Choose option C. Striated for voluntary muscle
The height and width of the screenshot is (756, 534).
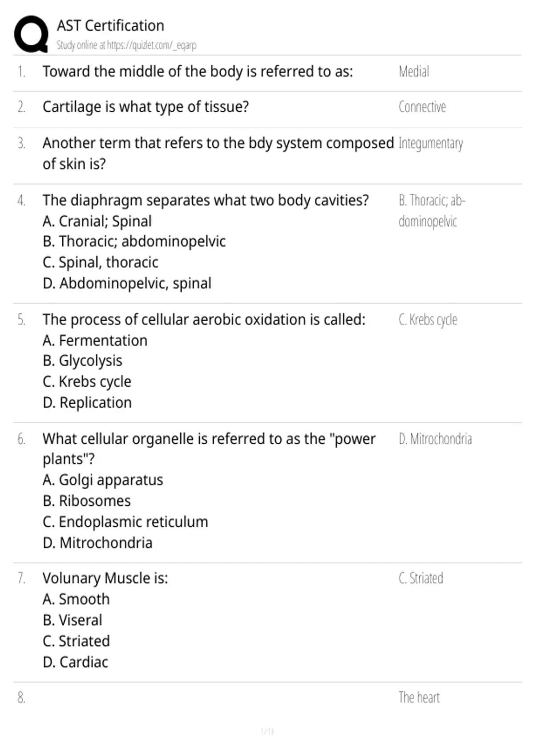(76, 641)
